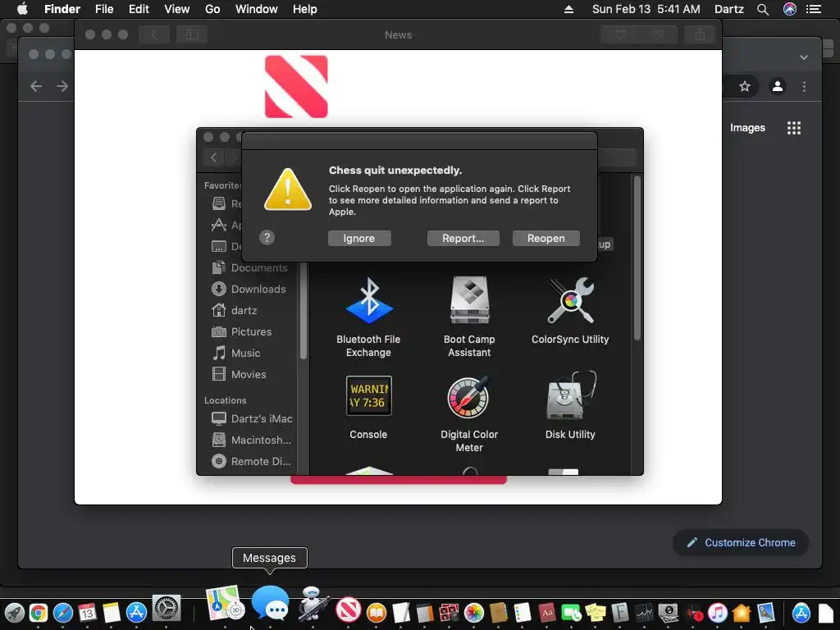Image resolution: width=840 pixels, height=630 pixels.
Task: Click the News window share button
Action: pyautogui.click(x=700, y=34)
